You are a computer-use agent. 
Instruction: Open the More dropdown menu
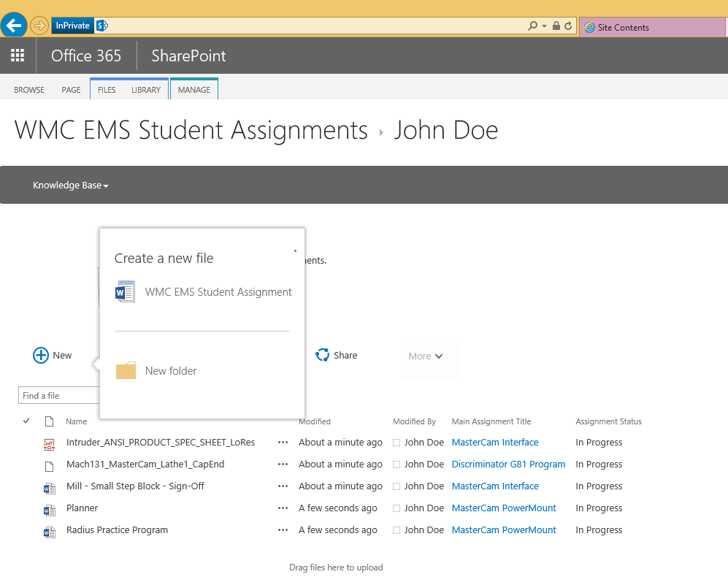coord(426,356)
